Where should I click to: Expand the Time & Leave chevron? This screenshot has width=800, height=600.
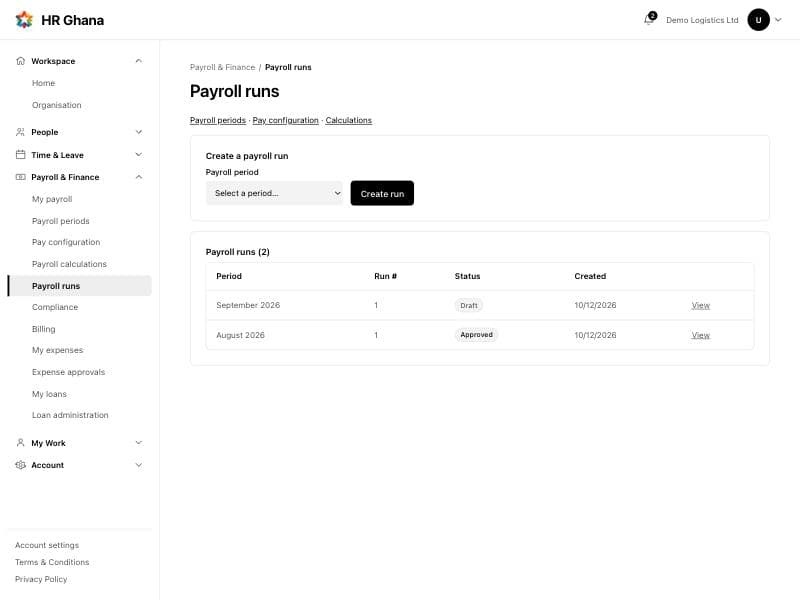click(139, 155)
